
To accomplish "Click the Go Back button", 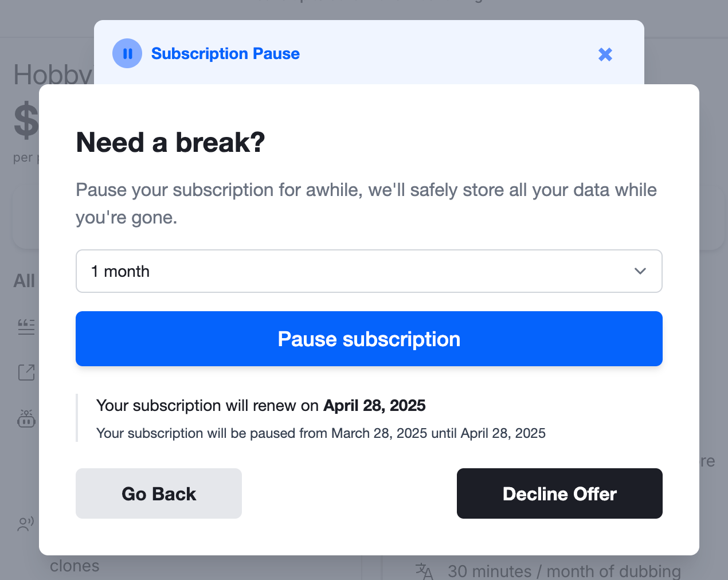I will (158, 493).
